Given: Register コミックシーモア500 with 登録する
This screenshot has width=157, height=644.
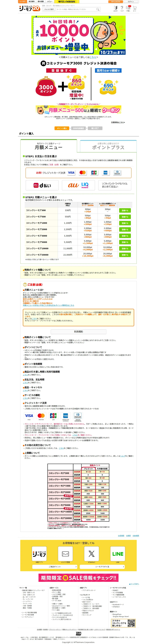Looking at the screenshot, I should click(125, 217).
